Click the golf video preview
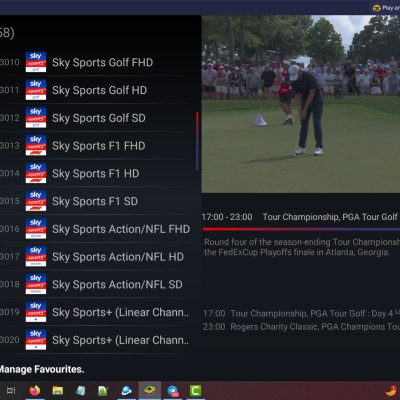Screen dimensions: 400x400 (301, 104)
